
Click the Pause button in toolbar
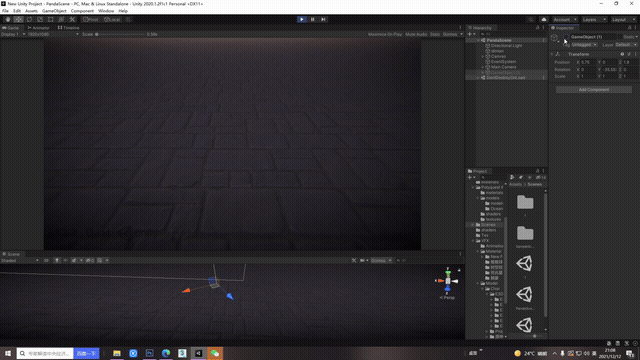tap(312, 19)
